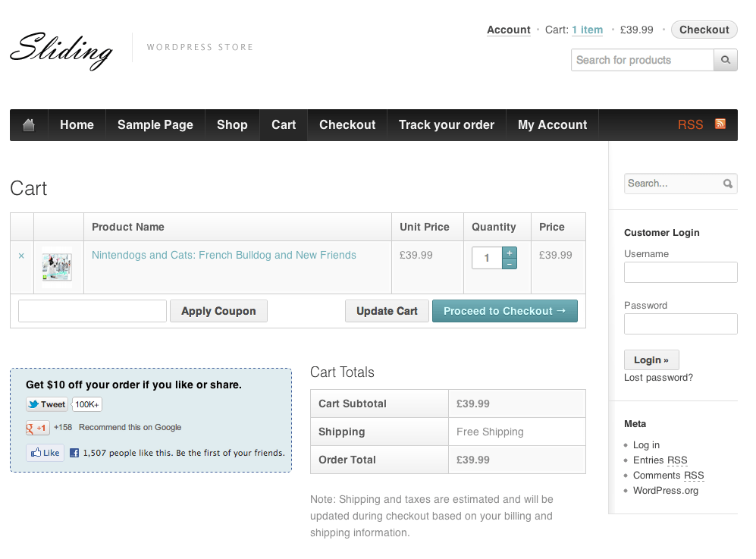This screenshot has width=756, height=559.
Task: Open My Account in the navigation menu
Action: 553,125
